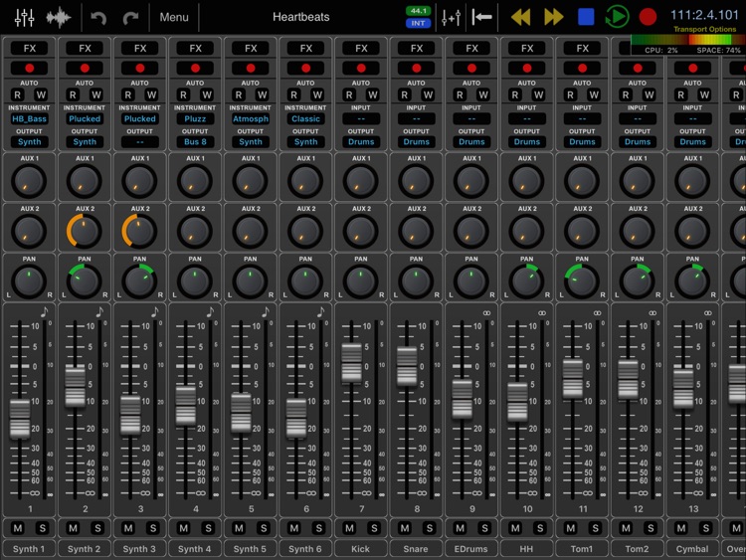746x560 pixels.
Task: Change Synth 3 empty output selector
Action: pyautogui.click(x=140, y=141)
